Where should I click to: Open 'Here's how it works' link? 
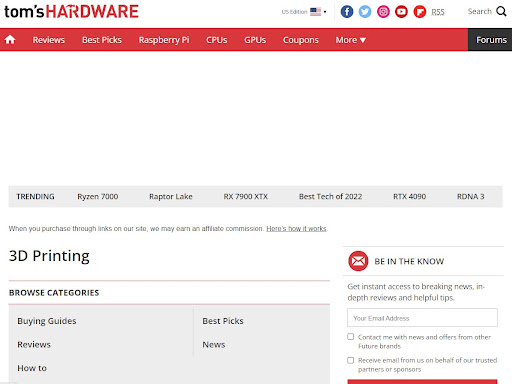click(296, 229)
